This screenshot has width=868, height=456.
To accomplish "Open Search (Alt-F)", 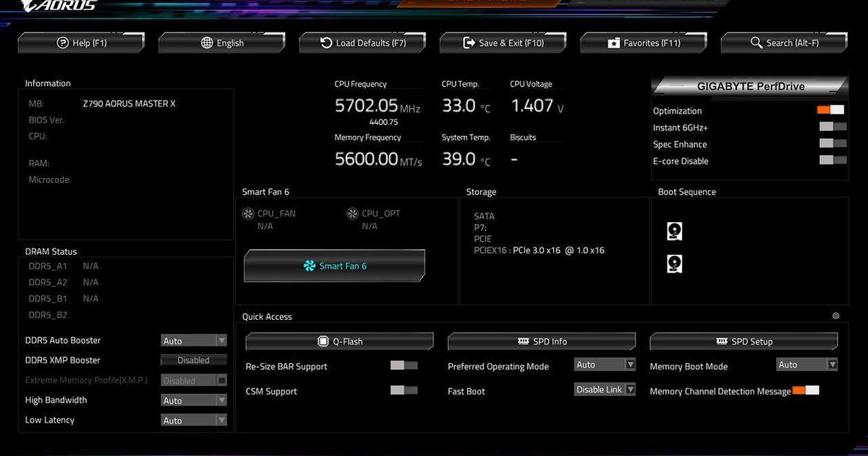I will pyautogui.click(x=784, y=43).
